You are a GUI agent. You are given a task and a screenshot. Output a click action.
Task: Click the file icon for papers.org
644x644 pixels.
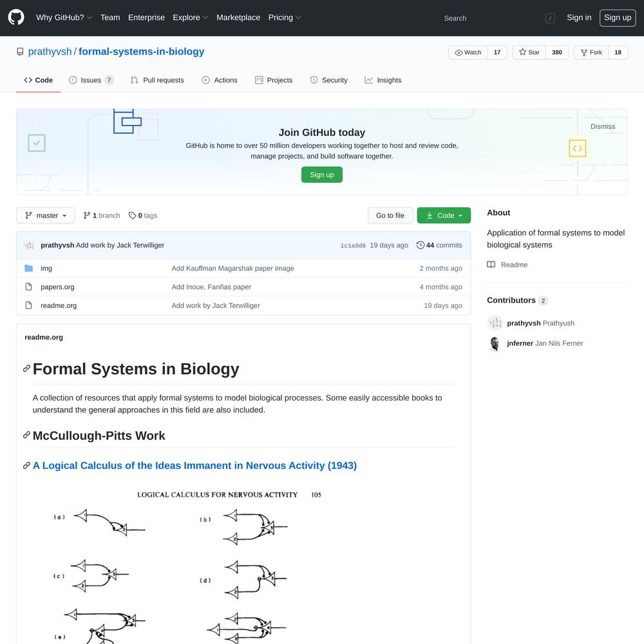click(x=29, y=287)
